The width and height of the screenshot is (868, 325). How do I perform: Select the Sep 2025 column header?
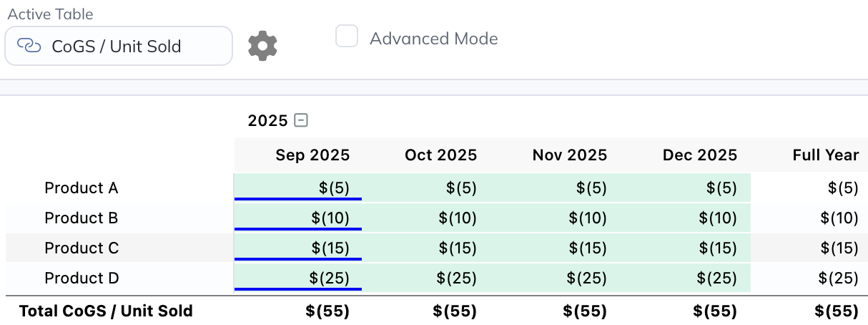(x=312, y=155)
